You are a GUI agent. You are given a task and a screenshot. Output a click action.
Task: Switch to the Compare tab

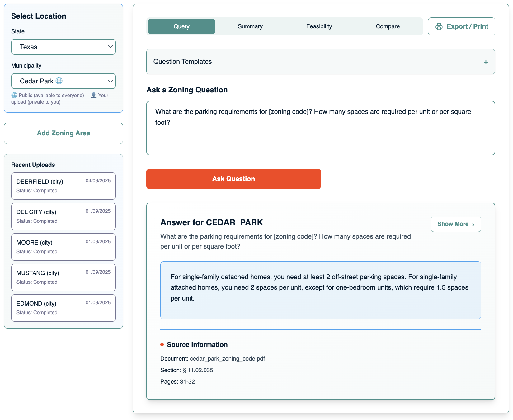pyautogui.click(x=388, y=26)
